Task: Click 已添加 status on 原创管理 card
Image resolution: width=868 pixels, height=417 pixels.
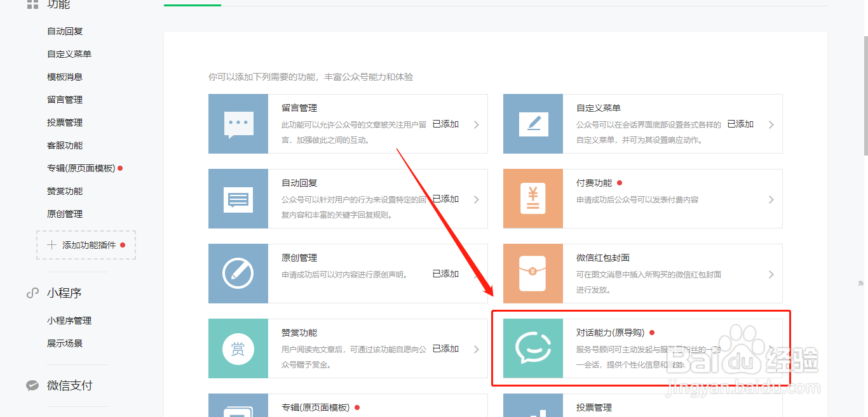Action: 445,274
